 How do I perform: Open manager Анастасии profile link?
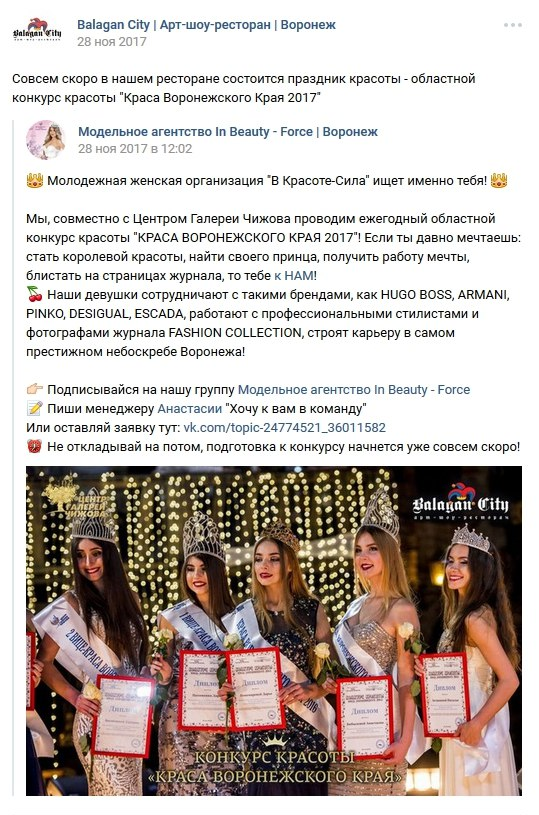(190, 409)
